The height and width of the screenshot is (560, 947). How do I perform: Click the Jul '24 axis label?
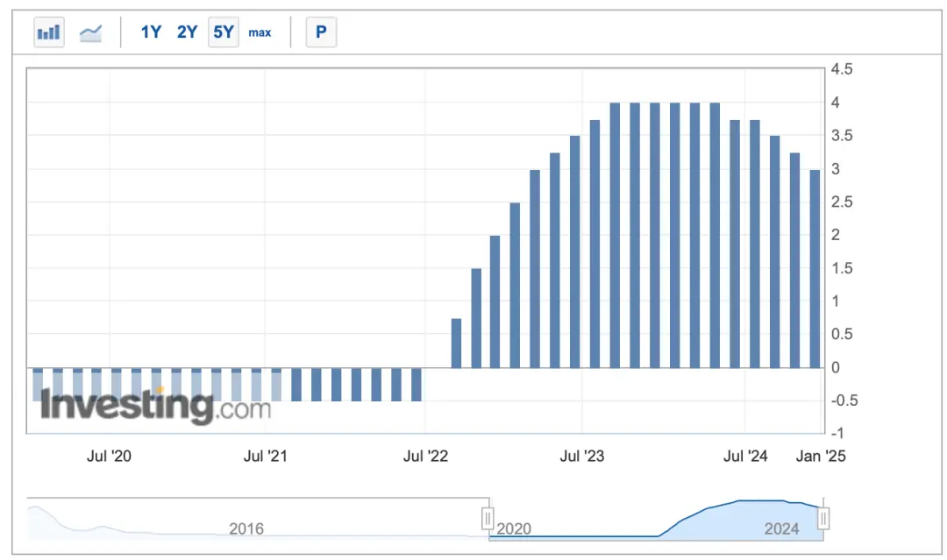[745, 457]
